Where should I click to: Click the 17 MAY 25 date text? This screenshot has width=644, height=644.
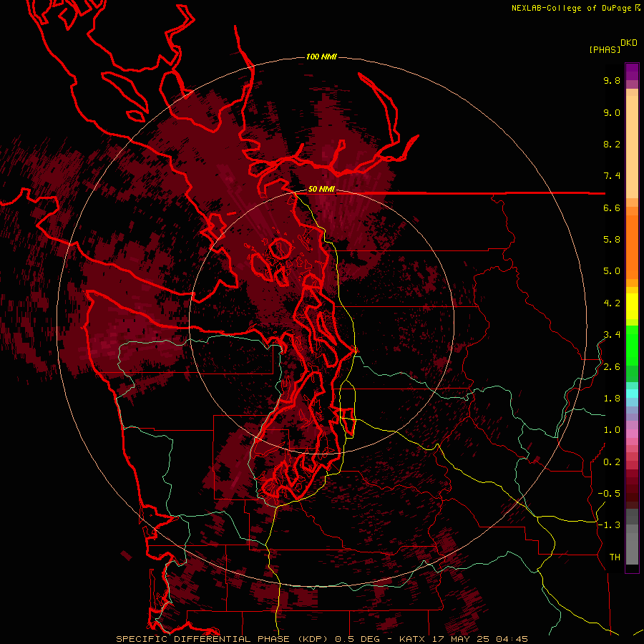(460, 639)
